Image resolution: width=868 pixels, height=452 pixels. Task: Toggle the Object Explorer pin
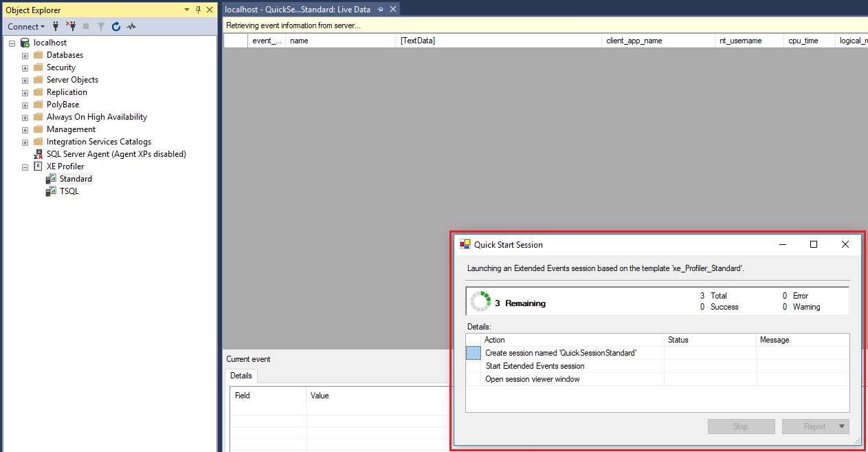tap(197, 10)
